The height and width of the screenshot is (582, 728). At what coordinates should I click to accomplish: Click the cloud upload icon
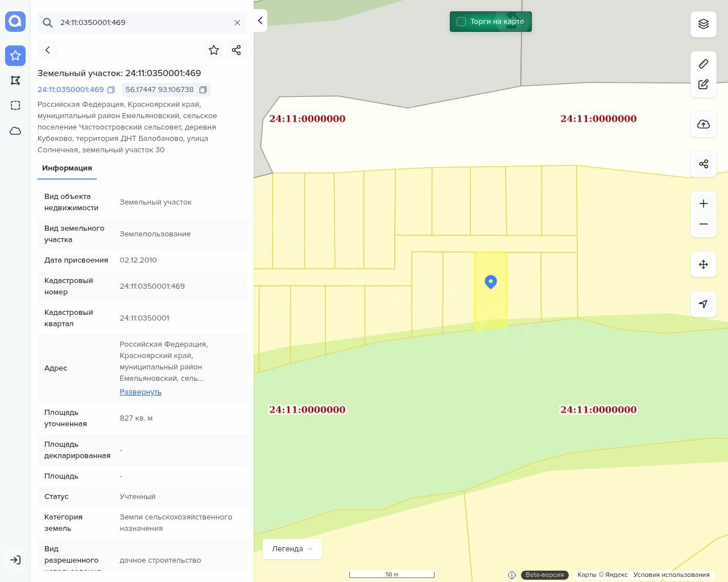coord(704,124)
